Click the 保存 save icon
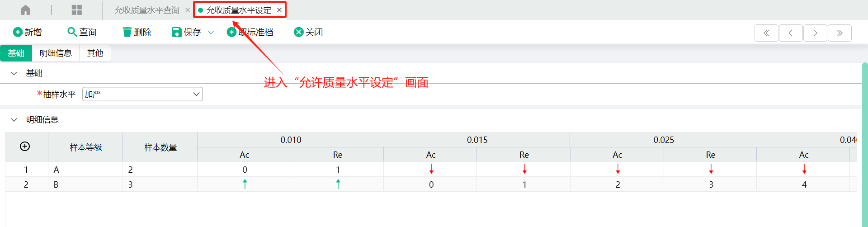The width and height of the screenshot is (868, 227). (177, 32)
